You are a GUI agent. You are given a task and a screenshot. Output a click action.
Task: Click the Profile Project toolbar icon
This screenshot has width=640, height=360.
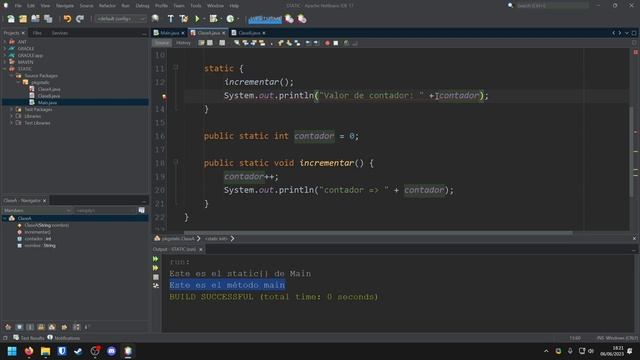[230, 19]
